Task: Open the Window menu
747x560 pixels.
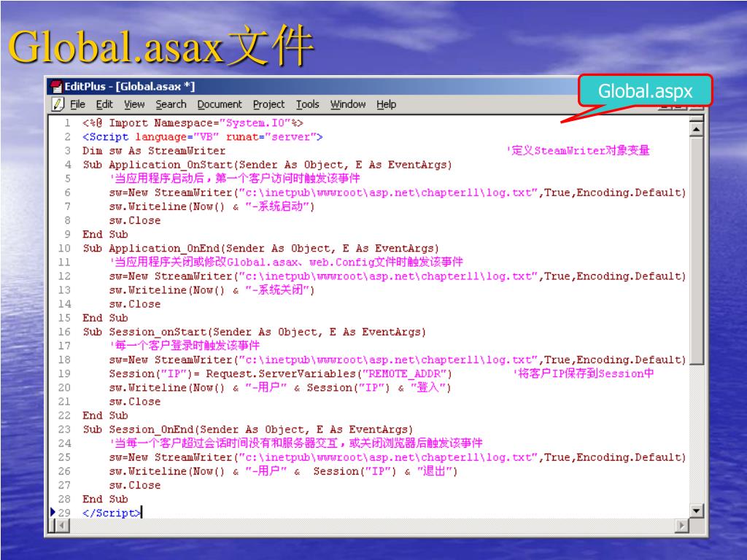Action: pyautogui.click(x=348, y=104)
